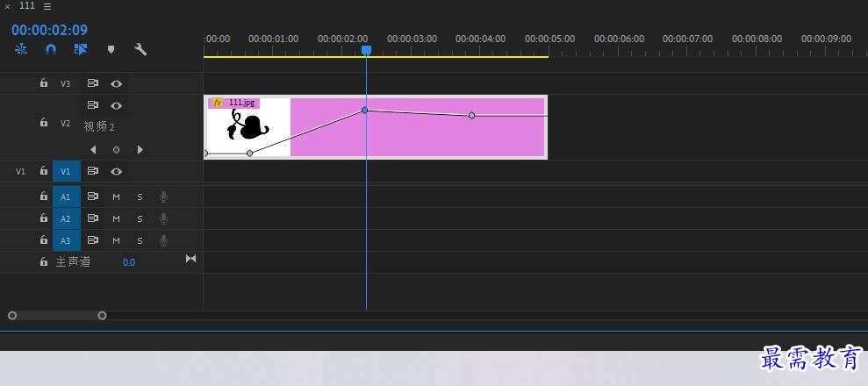868x386 pixels.
Task: Mute track A3
Action: pyautogui.click(x=116, y=240)
